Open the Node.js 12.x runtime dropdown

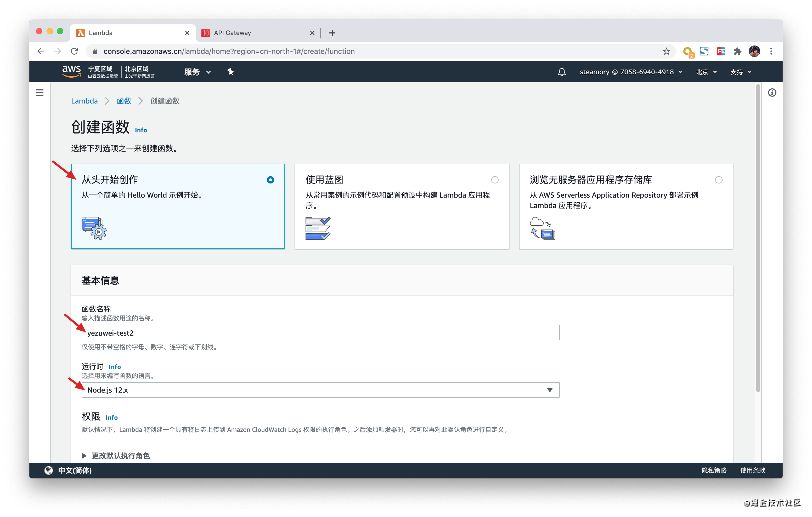(320, 390)
